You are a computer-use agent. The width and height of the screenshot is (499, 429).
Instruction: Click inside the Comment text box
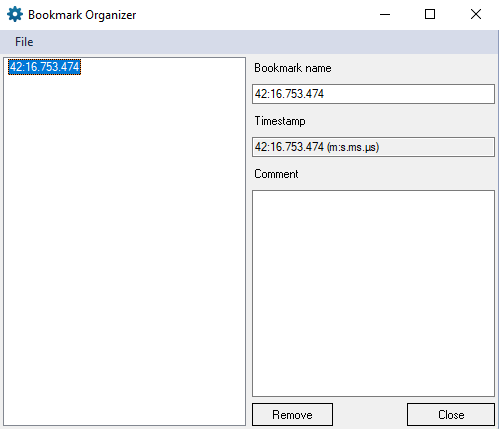point(373,293)
